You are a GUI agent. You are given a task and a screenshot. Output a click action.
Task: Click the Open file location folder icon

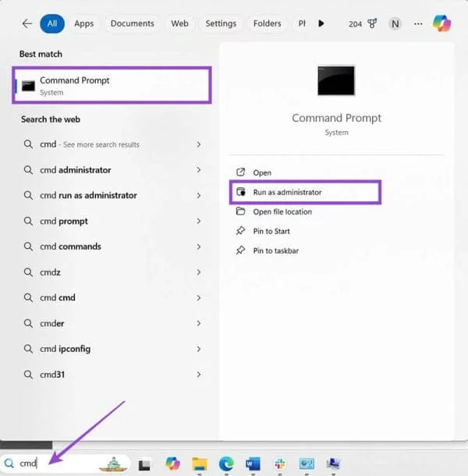241,211
